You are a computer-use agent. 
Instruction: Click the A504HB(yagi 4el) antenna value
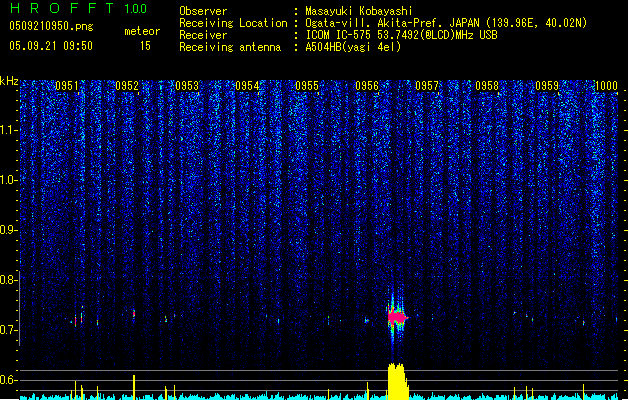tap(353, 47)
